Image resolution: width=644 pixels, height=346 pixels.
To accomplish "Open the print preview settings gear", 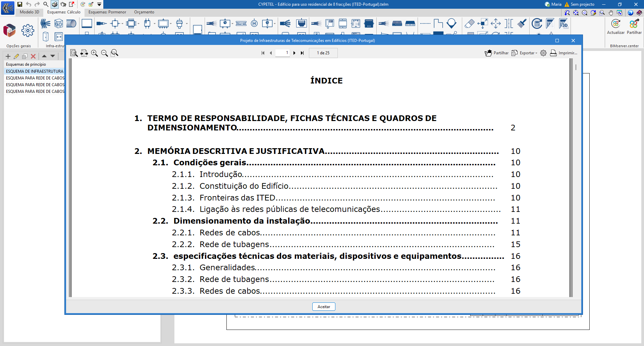I will coord(543,53).
